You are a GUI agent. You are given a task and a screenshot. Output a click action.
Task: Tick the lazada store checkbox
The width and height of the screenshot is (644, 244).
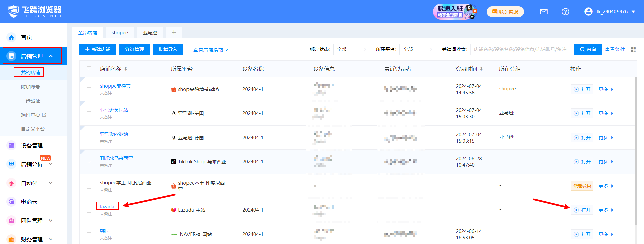(89, 210)
